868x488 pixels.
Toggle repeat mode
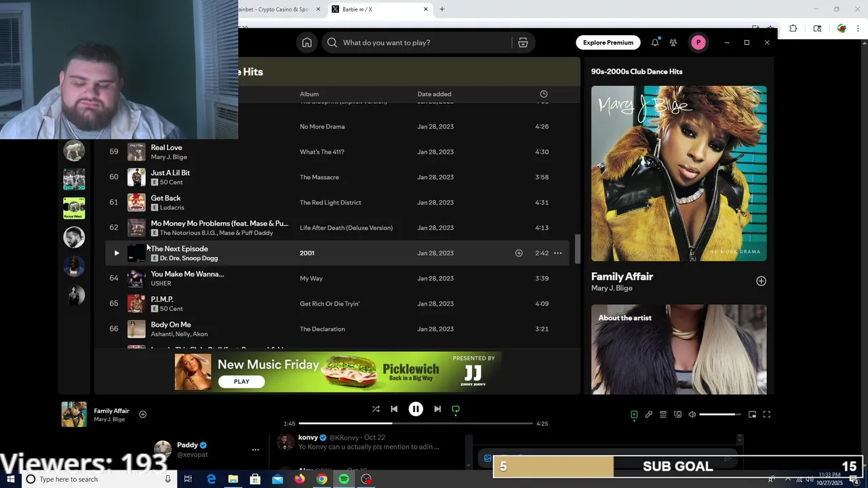click(x=456, y=409)
